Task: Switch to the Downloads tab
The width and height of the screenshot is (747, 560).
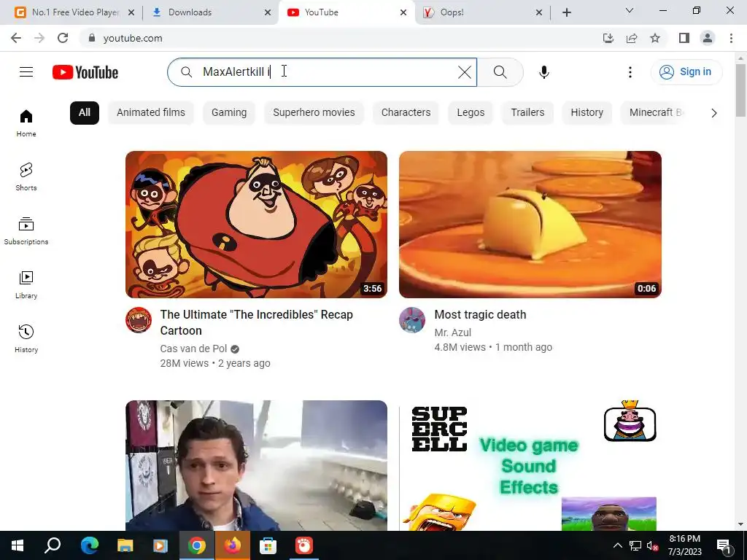Action: 209,12
